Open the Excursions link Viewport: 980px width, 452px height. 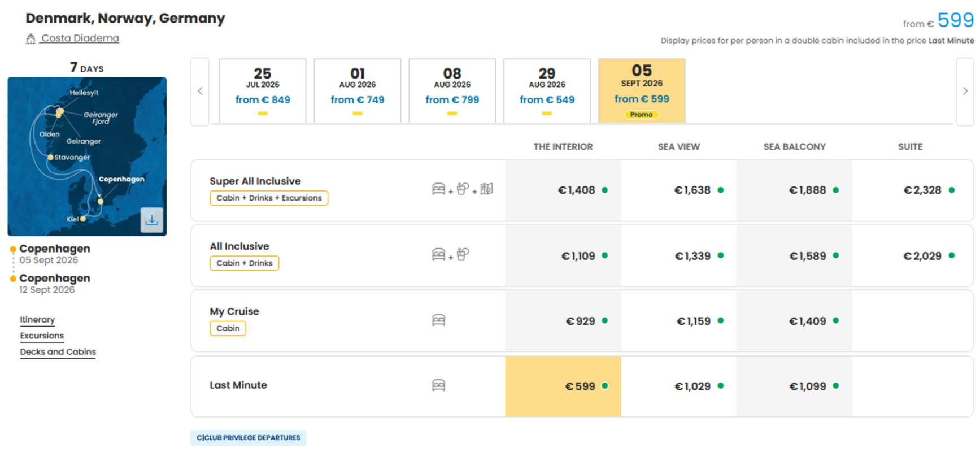click(x=42, y=336)
